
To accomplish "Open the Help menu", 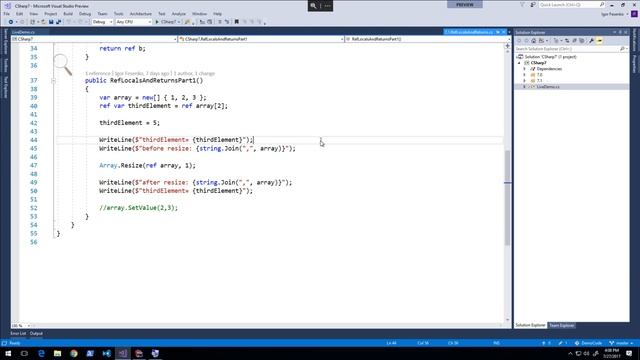I will pyautogui.click(x=217, y=14).
